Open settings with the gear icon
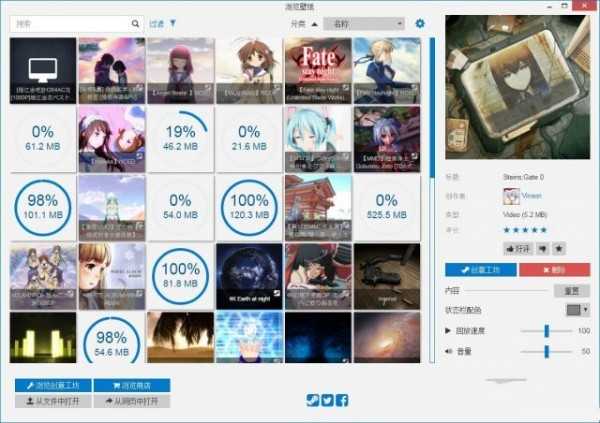The image size is (600, 423). pos(420,24)
